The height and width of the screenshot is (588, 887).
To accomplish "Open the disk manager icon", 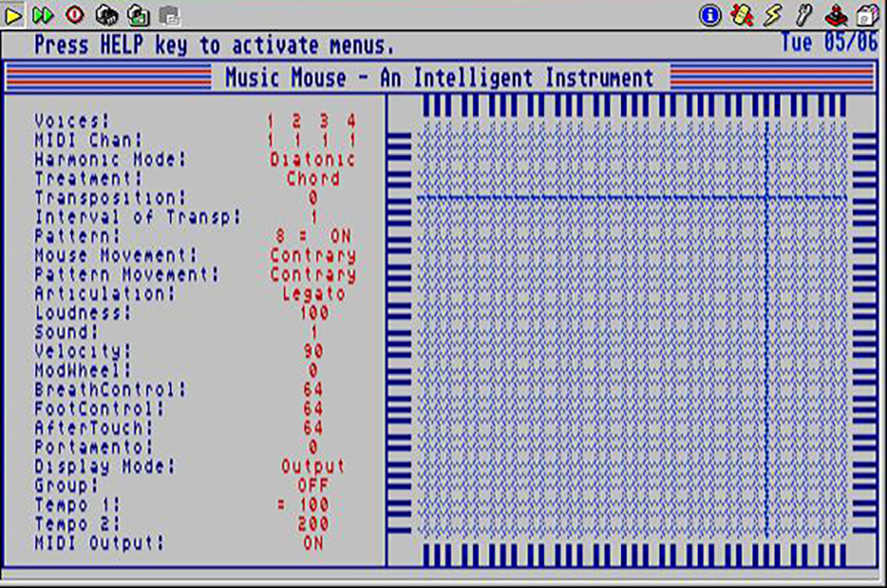I will pyautogui.click(x=866, y=15).
